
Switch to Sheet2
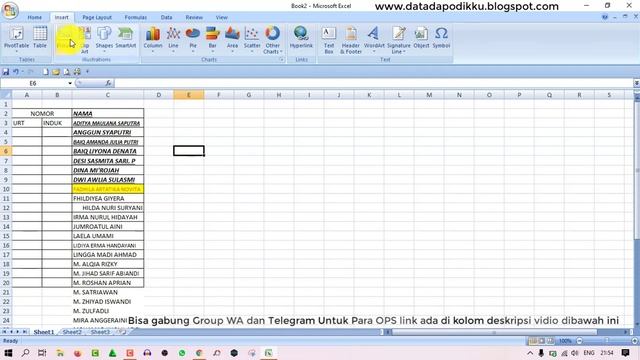click(72, 332)
